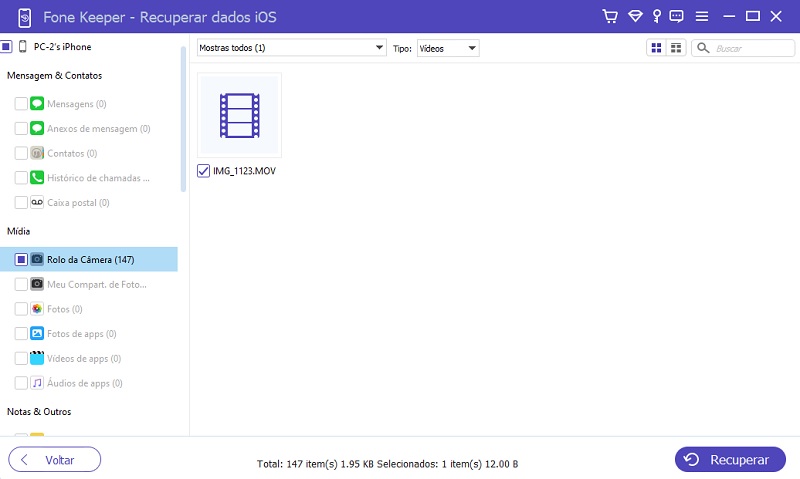
Task: Click the colorful Fotos icon
Action: point(37,309)
